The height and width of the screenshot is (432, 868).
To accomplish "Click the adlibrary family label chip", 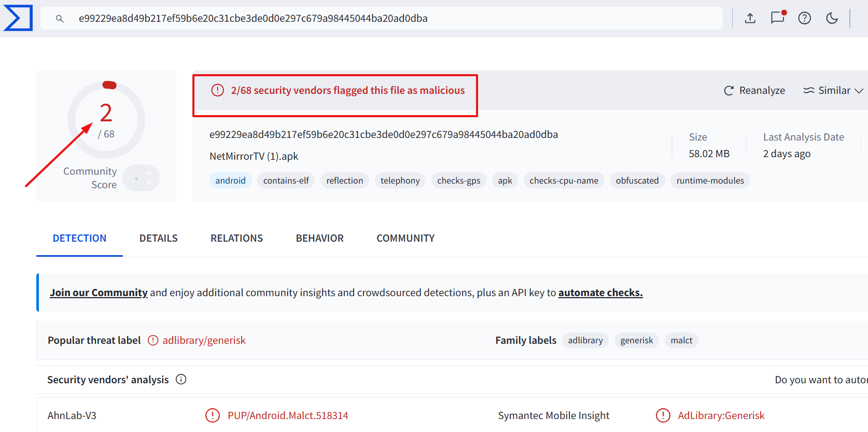I will (x=585, y=340).
